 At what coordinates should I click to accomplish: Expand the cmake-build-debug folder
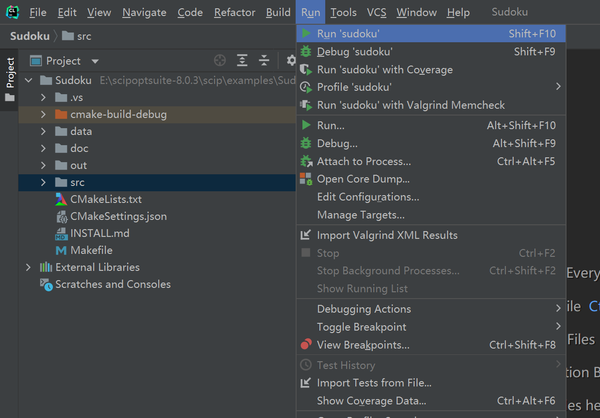click(x=44, y=115)
